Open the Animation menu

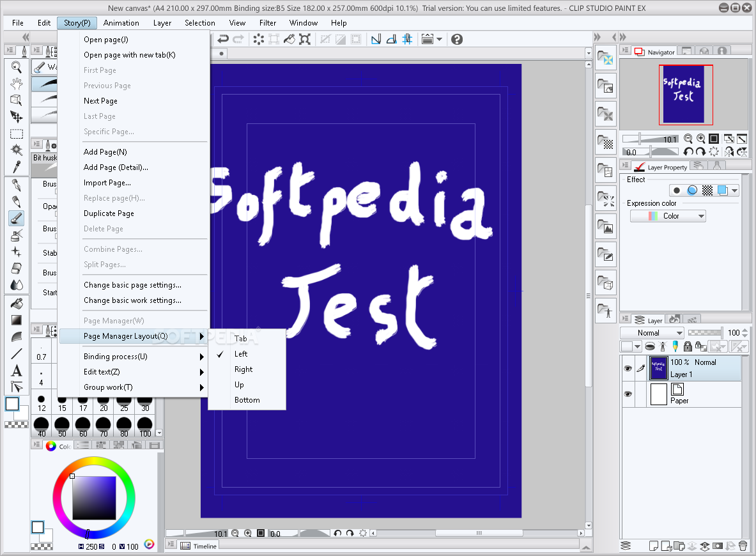[x=121, y=22]
